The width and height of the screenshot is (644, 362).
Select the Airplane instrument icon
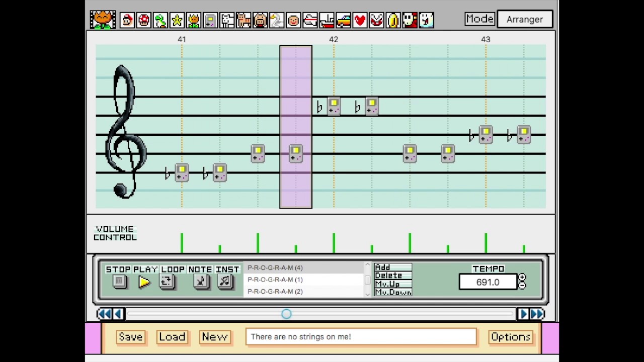[310, 20]
